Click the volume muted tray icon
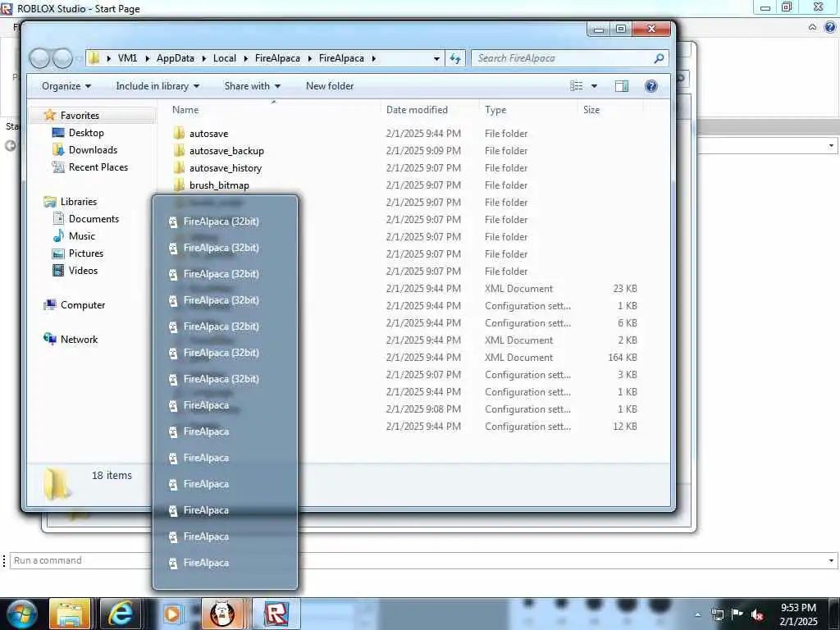Image resolution: width=840 pixels, height=630 pixels. tap(757, 615)
